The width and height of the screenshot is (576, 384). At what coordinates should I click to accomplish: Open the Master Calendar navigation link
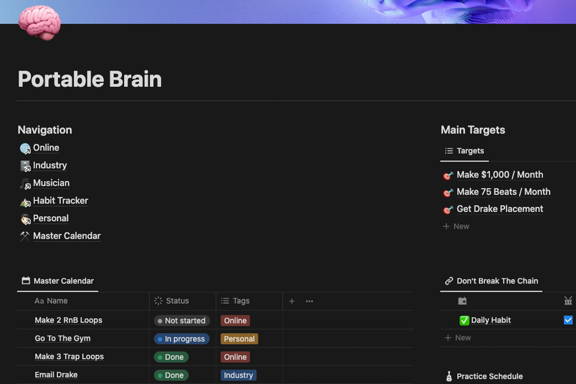(x=66, y=236)
